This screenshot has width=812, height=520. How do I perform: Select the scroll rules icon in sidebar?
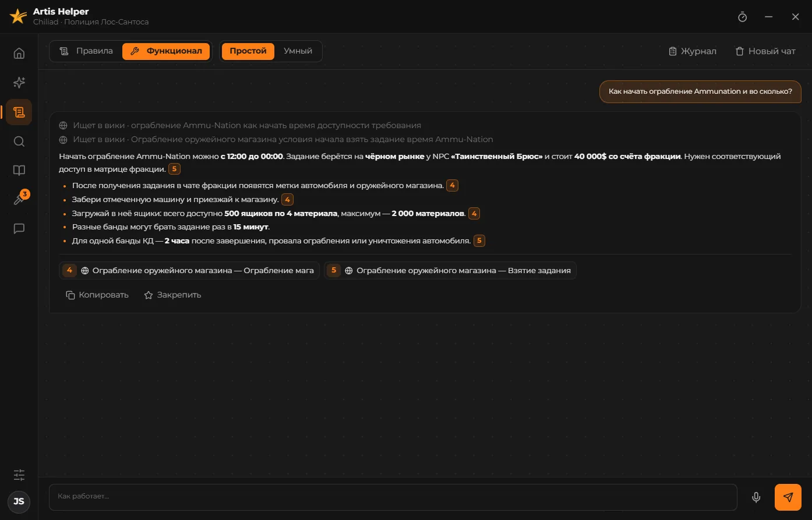tap(19, 112)
